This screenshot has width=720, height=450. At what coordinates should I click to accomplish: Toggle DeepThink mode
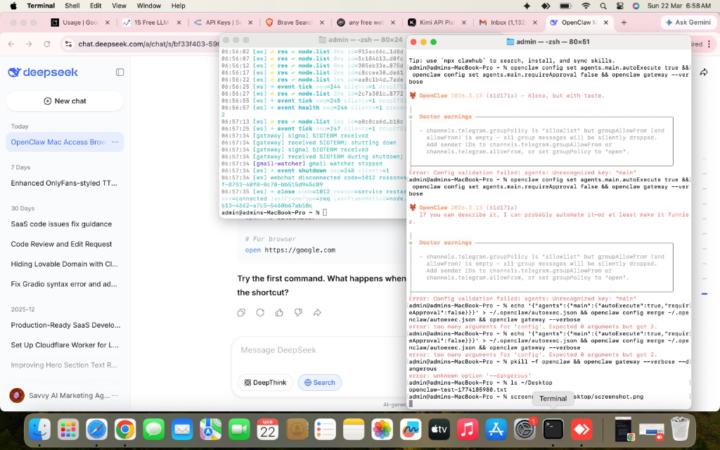tap(265, 382)
